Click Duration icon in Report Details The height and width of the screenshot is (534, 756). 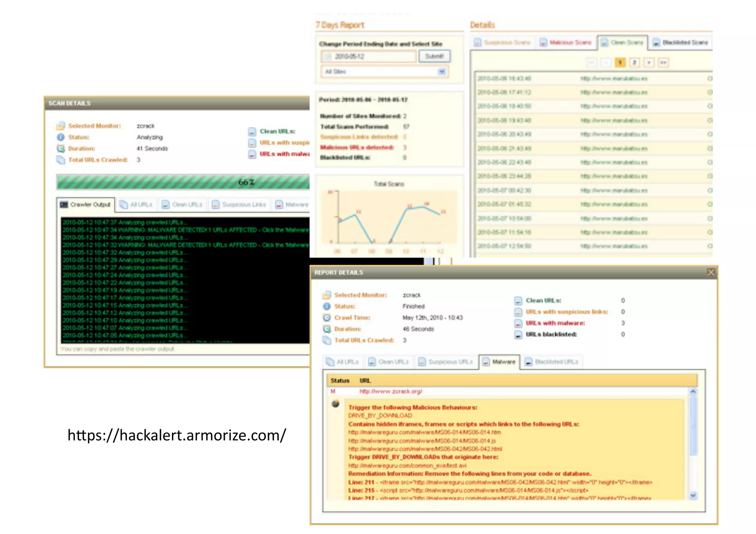[x=327, y=329]
